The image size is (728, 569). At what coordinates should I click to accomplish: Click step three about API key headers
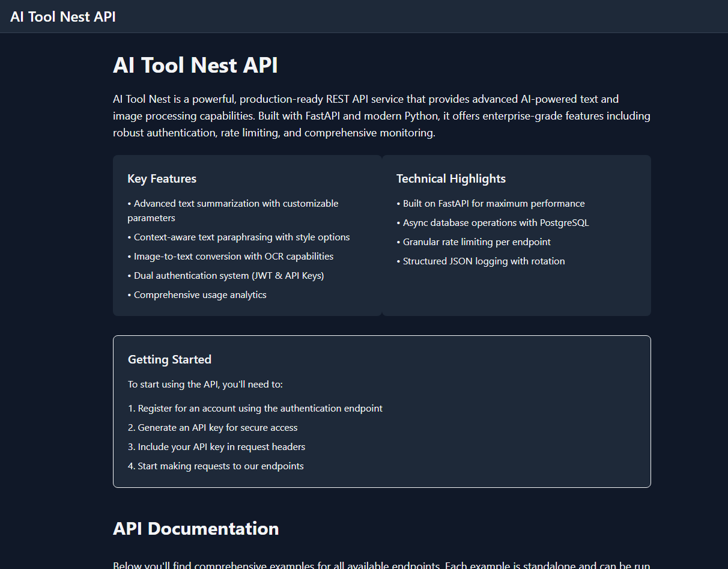[x=216, y=446]
